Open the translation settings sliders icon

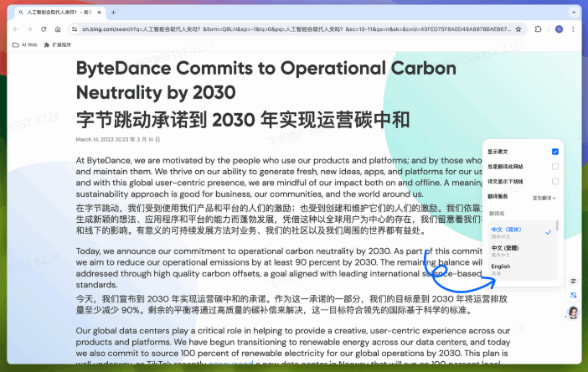(573, 281)
